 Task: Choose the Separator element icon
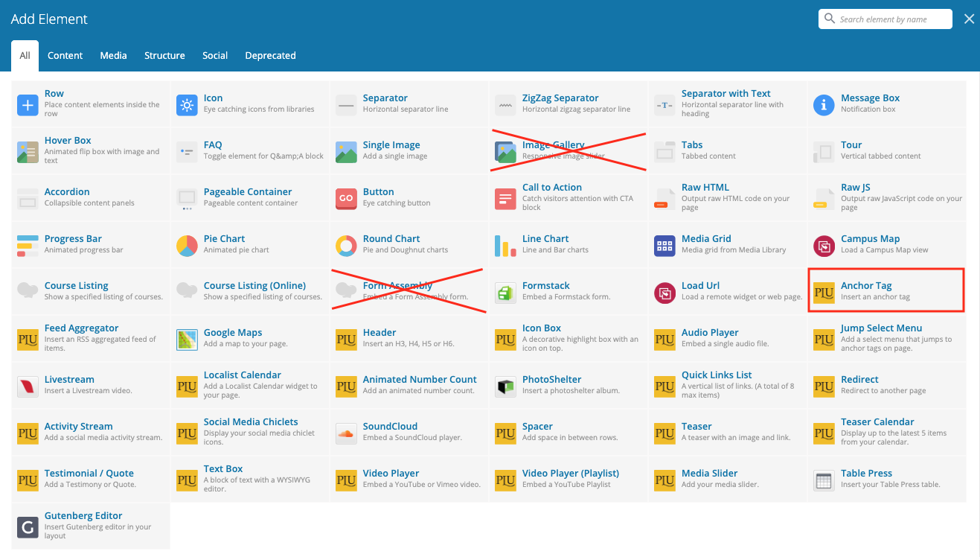346,105
